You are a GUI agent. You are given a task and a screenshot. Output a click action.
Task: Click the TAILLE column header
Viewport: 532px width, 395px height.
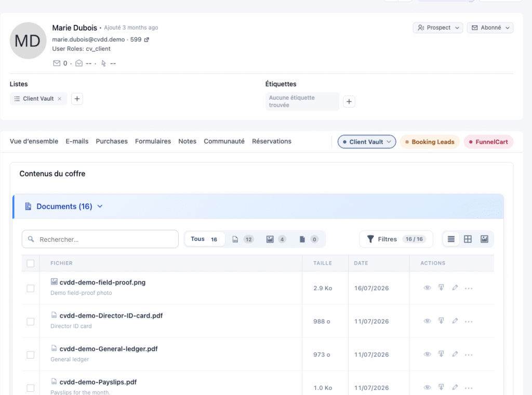tap(323, 263)
